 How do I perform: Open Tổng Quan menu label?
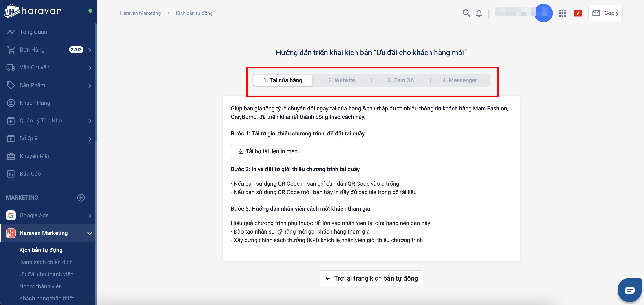pos(33,32)
